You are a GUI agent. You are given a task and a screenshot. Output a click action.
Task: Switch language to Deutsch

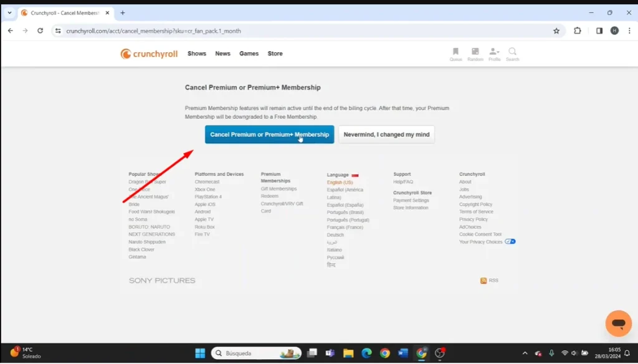pyautogui.click(x=335, y=235)
